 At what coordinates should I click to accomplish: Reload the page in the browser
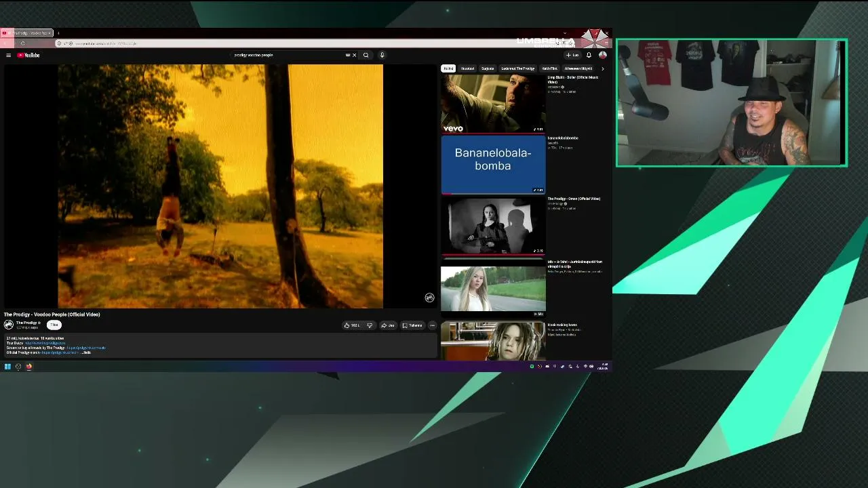[22, 43]
